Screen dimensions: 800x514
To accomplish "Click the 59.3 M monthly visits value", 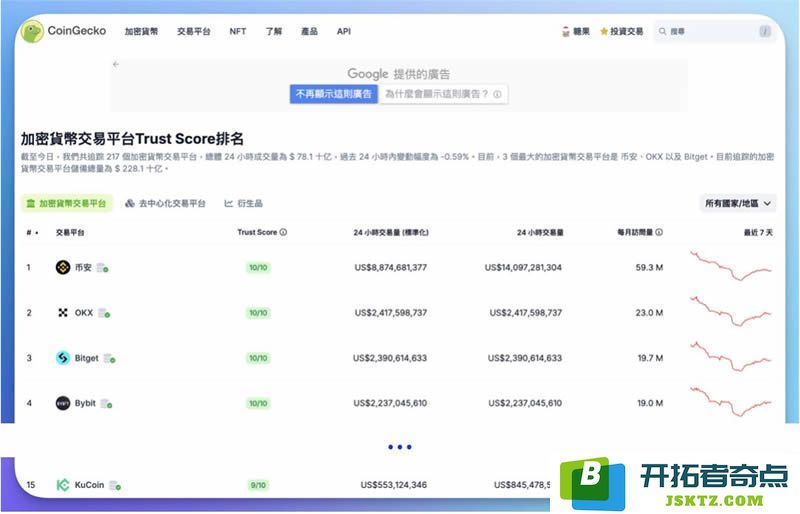I will point(649,267).
